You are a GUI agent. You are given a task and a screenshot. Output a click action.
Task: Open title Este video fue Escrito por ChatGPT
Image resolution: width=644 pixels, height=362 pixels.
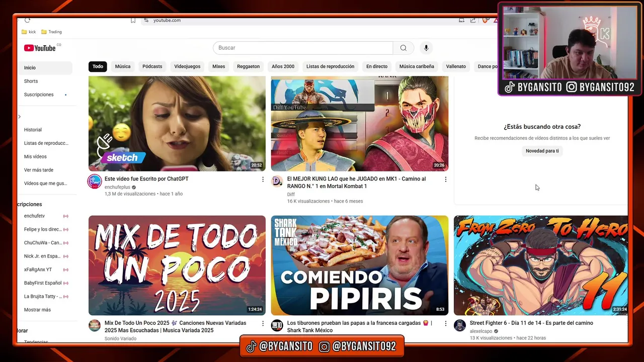click(146, 179)
